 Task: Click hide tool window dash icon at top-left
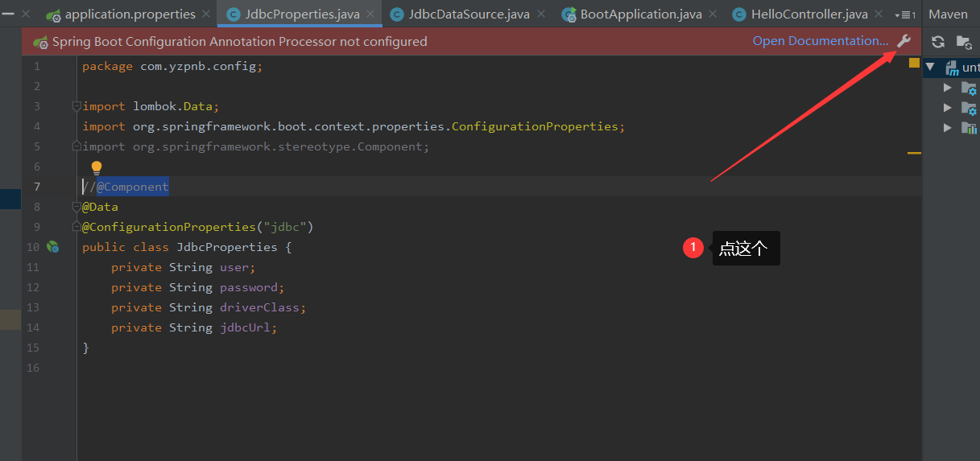pyautogui.click(x=8, y=14)
